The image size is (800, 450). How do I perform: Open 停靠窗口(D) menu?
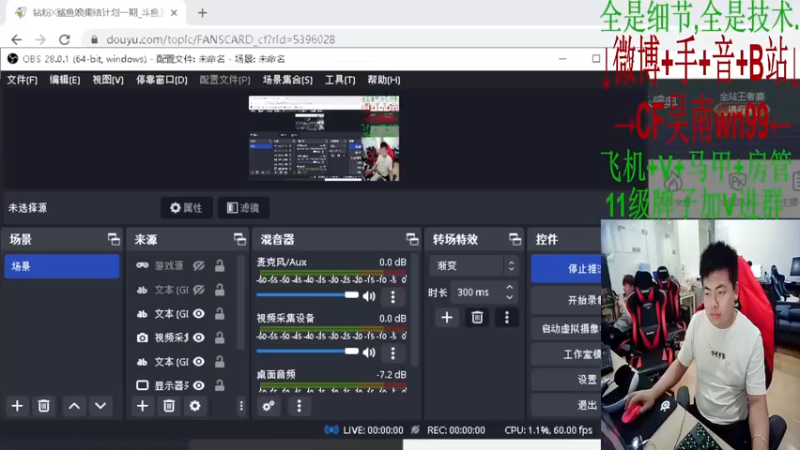tap(162, 80)
